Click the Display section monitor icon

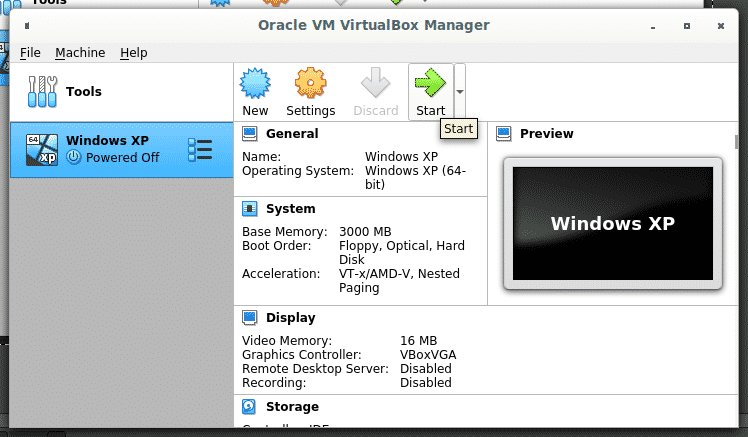[x=251, y=318]
